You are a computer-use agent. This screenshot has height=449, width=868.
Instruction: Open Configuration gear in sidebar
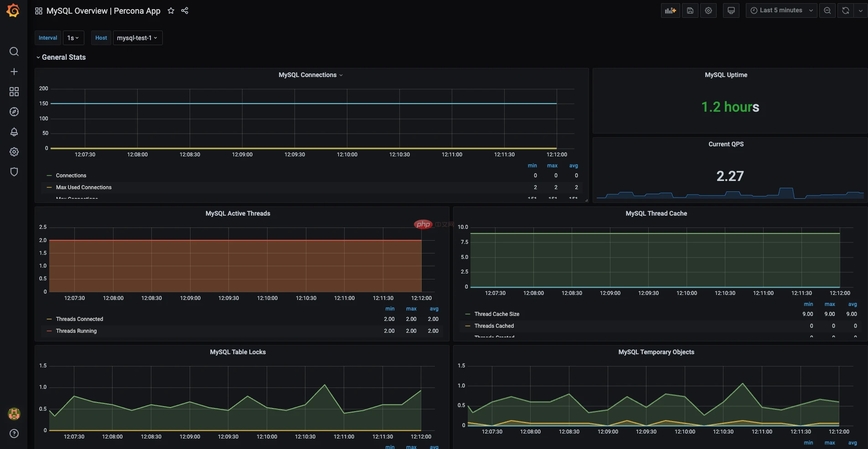point(14,152)
